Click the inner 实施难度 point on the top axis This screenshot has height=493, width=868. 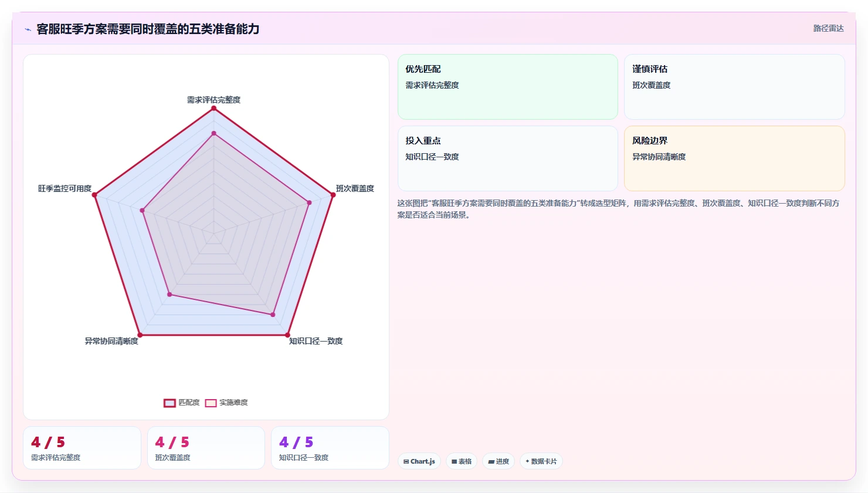(213, 133)
